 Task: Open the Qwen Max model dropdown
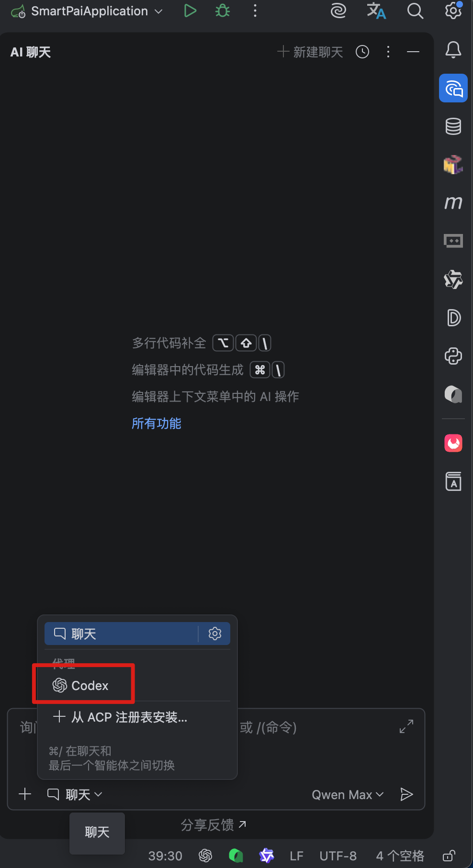[348, 795]
